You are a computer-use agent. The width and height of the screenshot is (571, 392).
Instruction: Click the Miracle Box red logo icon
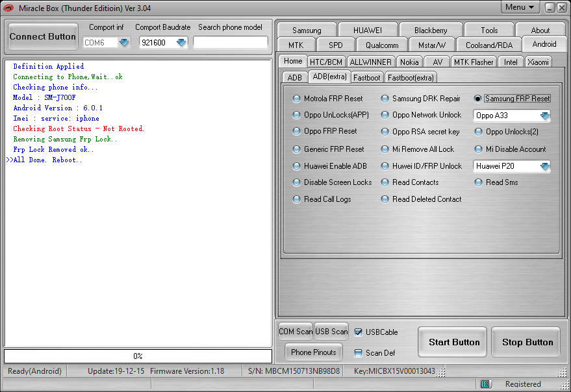coord(8,8)
